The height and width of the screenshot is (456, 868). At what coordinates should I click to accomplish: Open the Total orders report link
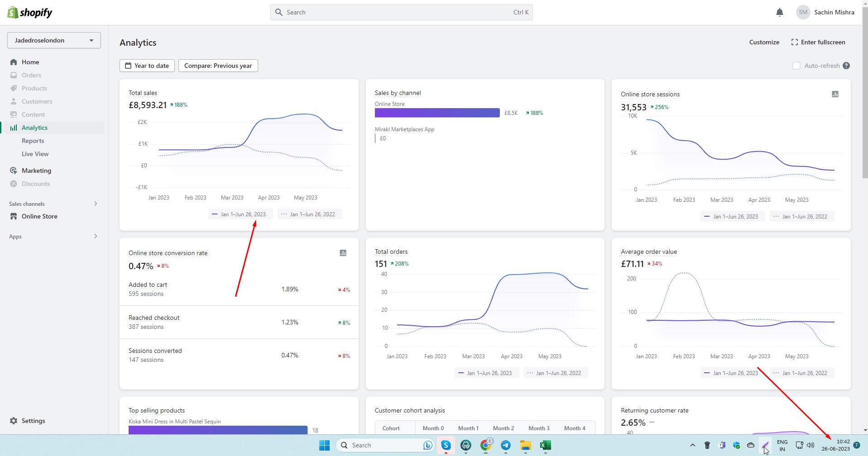391,252
